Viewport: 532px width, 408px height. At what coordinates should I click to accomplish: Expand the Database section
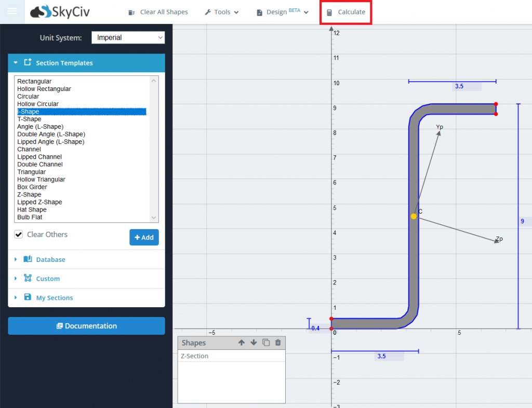(50, 259)
